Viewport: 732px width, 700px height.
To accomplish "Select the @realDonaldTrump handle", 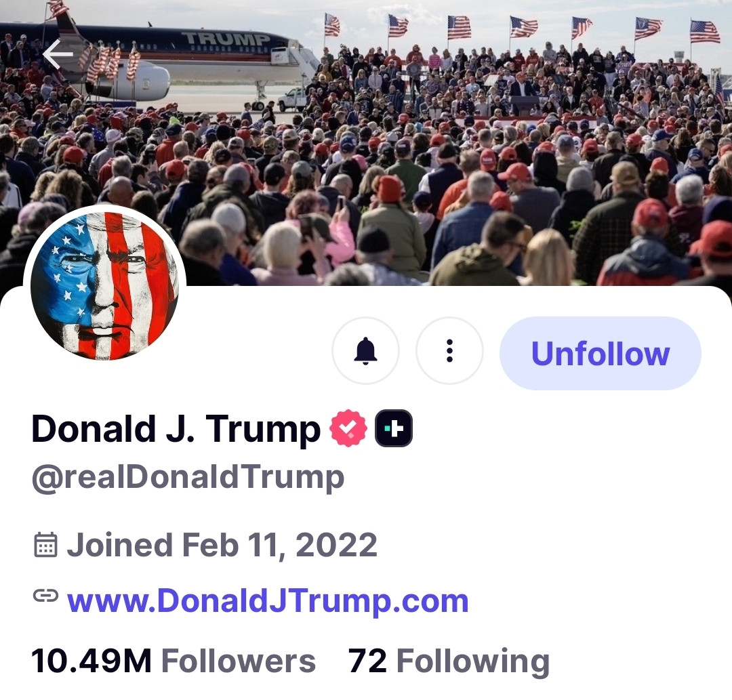I will tap(188, 478).
